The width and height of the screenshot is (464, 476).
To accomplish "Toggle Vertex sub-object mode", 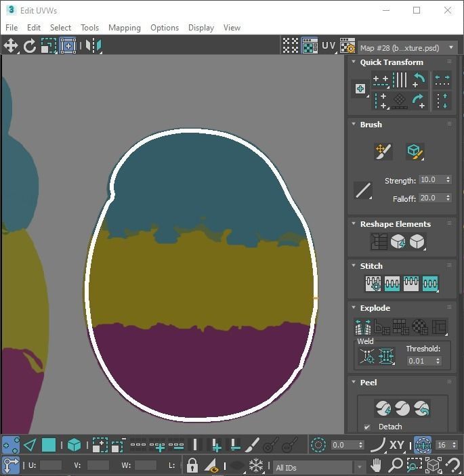I will click(11, 446).
